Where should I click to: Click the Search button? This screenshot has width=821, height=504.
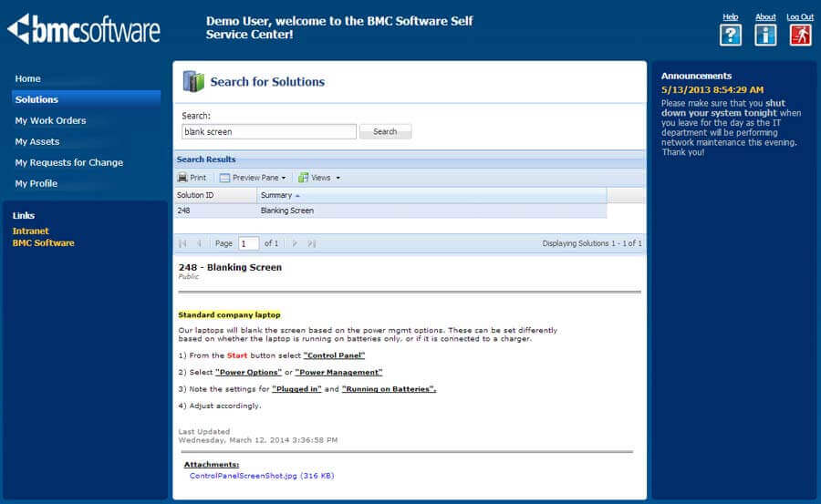[x=385, y=132]
